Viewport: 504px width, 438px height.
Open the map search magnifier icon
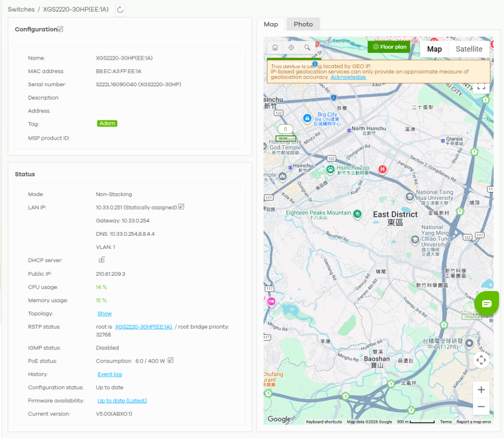pos(307,47)
